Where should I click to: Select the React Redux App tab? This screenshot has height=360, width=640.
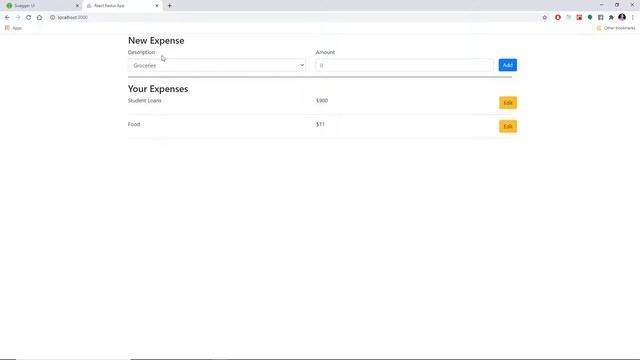[122, 6]
